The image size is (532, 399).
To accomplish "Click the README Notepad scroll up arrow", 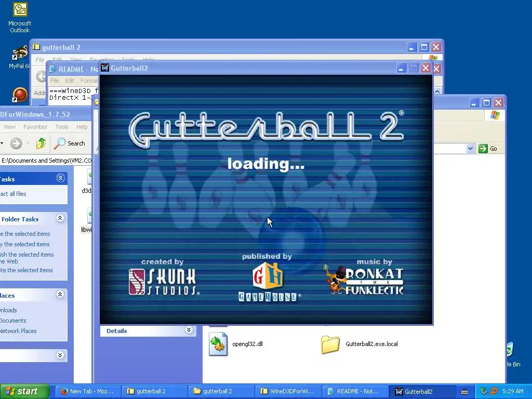I will pyautogui.click(x=437, y=91).
